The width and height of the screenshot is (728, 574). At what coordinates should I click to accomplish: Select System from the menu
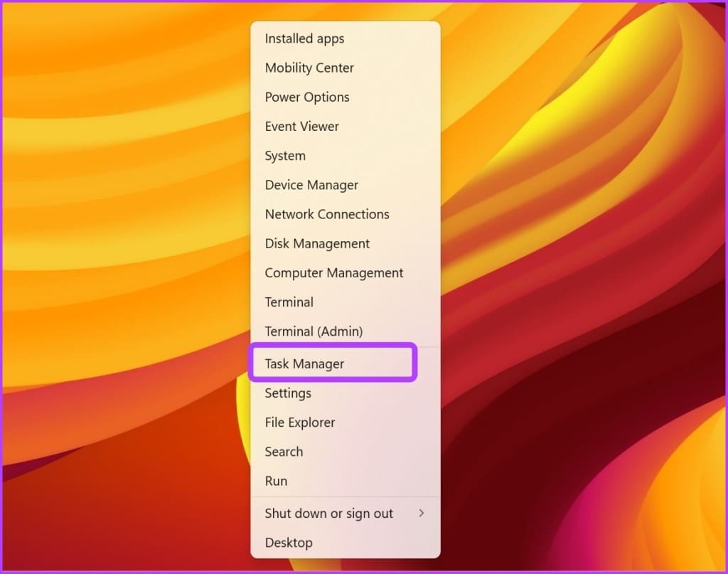285,155
